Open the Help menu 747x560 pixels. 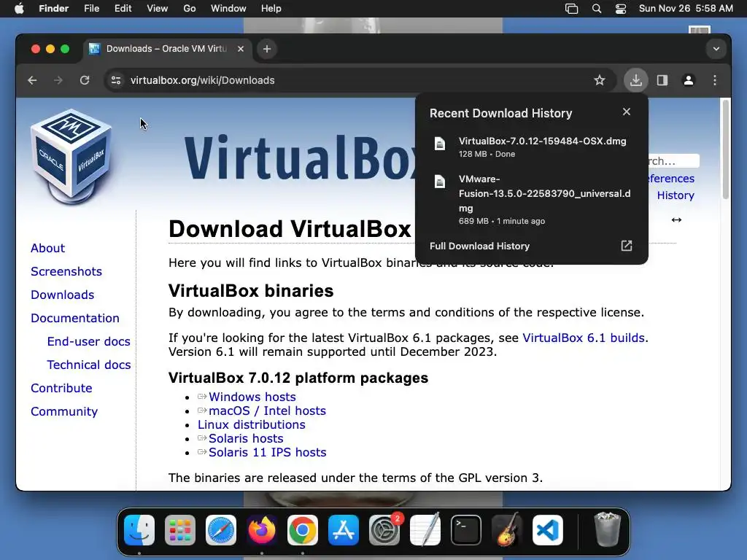pos(271,9)
